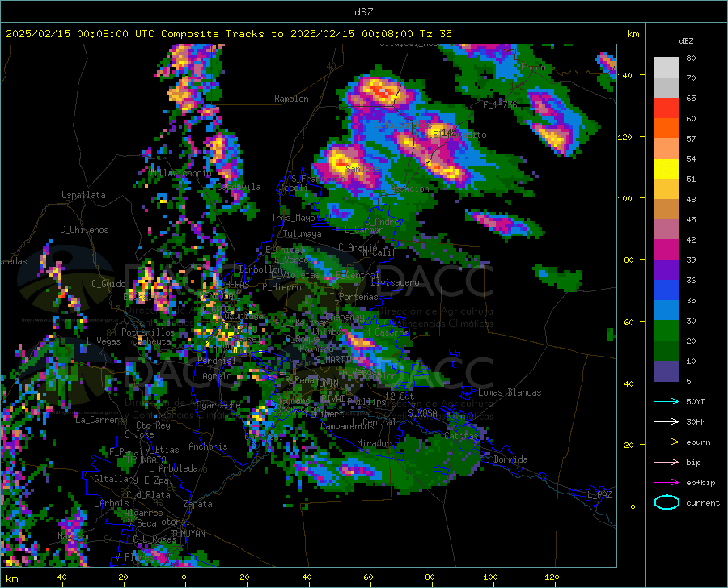The image size is (728, 588).
Task: Click the TUNUYAN place label
Action: point(188,534)
